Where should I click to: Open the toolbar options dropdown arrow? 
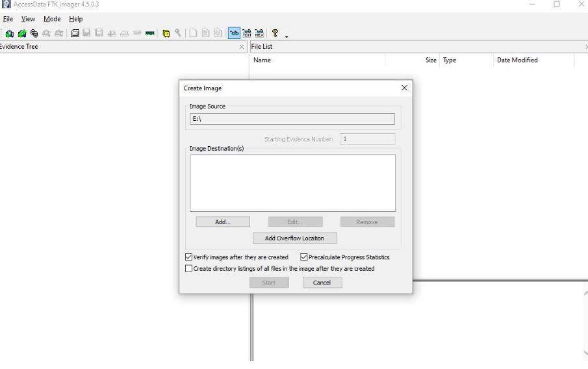[287, 36]
